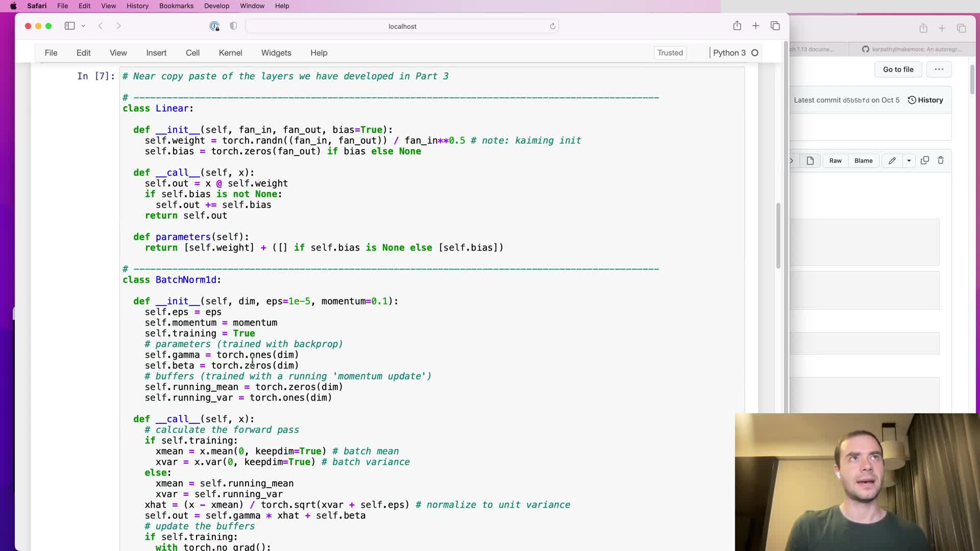Viewport: 980px width, 551px height.
Task: Click the privacy shield icon
Action: [x=233, y=26]
